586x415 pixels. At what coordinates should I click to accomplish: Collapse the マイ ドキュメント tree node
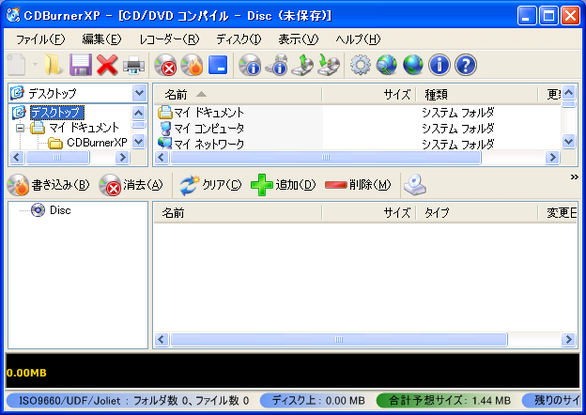(20, 128)
